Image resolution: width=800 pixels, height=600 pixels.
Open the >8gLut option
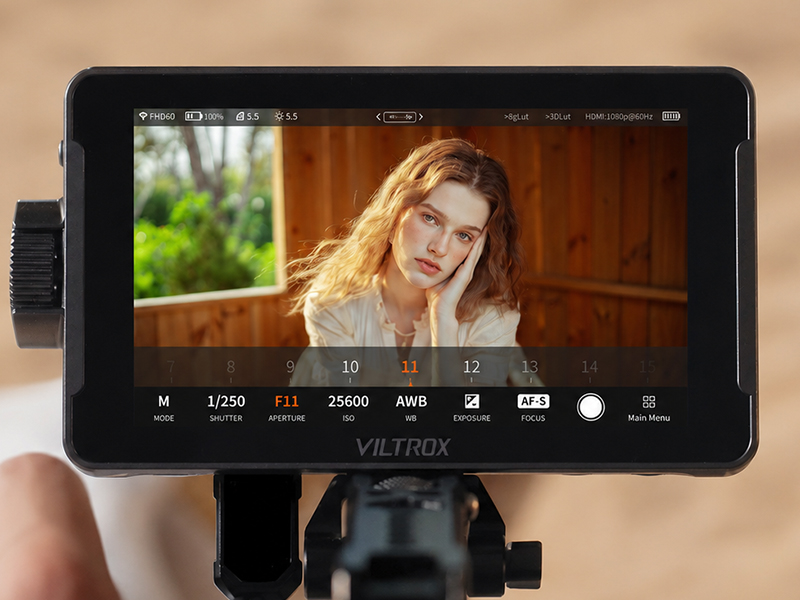[516, 116]
